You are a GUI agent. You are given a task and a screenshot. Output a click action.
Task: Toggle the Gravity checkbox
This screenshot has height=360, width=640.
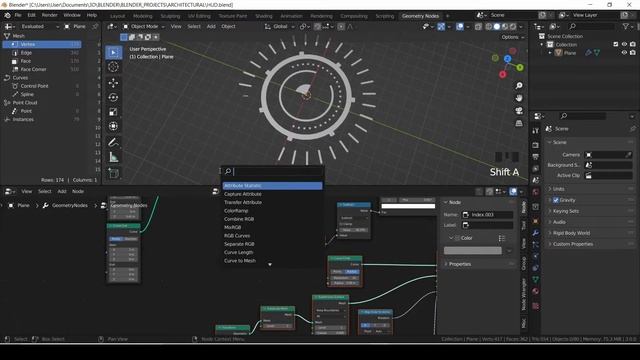556,200
